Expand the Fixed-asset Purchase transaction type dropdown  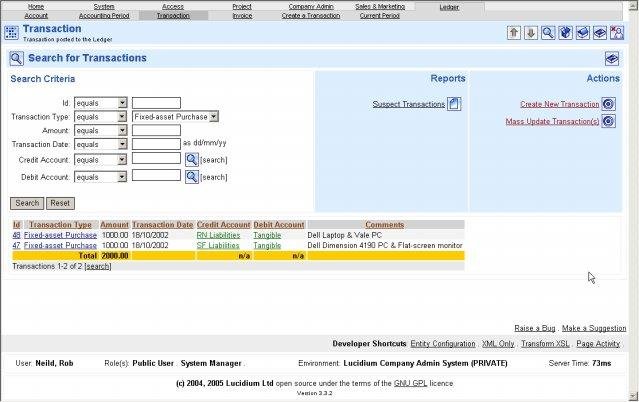point(176,117)
